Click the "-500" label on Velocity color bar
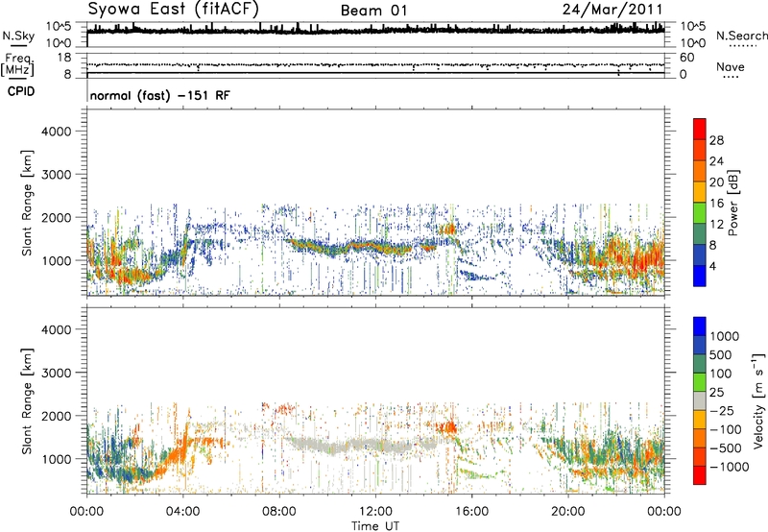This screenshot has height=532, width=768. [x=726, y=448]
